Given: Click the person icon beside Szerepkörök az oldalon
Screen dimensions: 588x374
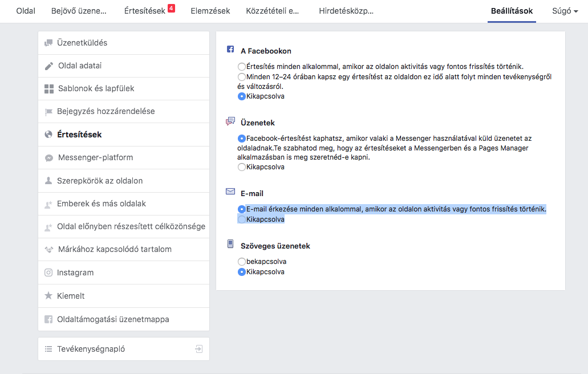Looking at the screenshot, I should (48, 181).
